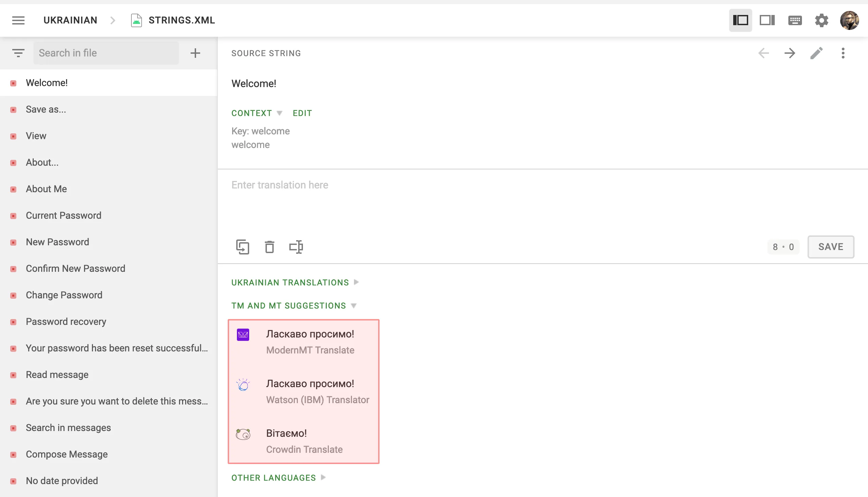
Task: Click the SAVE button
Action: 831,247
